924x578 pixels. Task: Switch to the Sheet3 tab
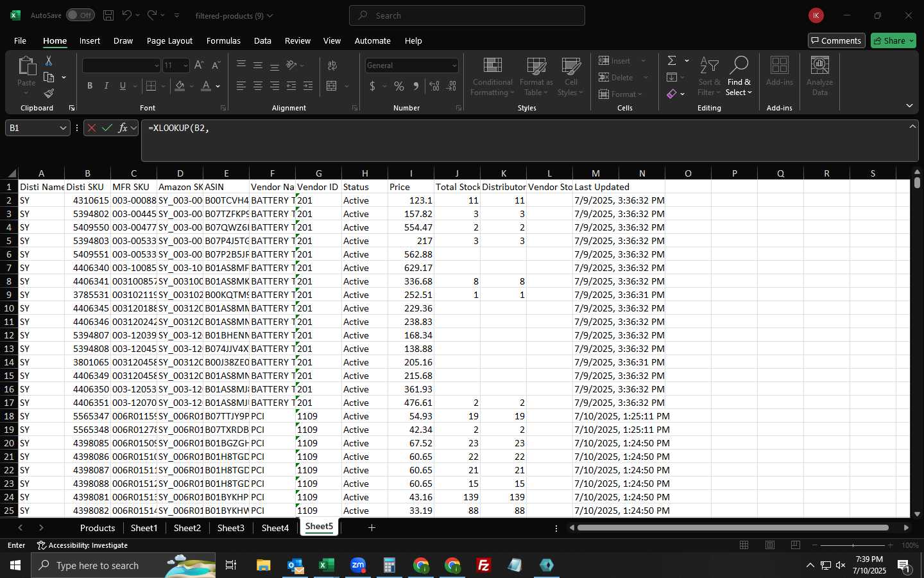(231, 528)
